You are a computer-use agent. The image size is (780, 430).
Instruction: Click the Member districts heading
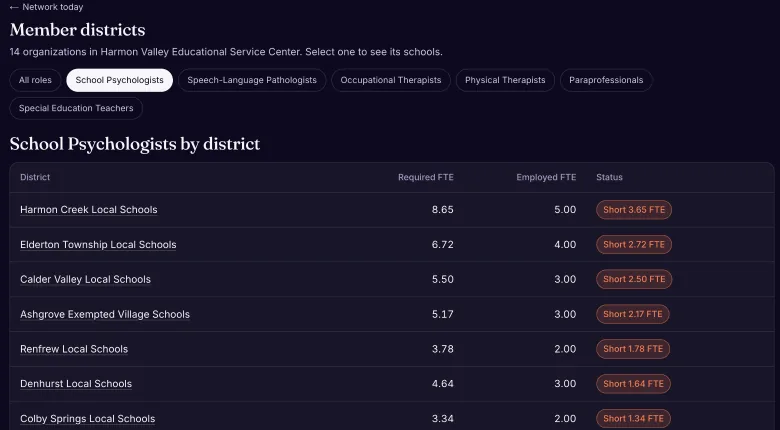[78, 30]
